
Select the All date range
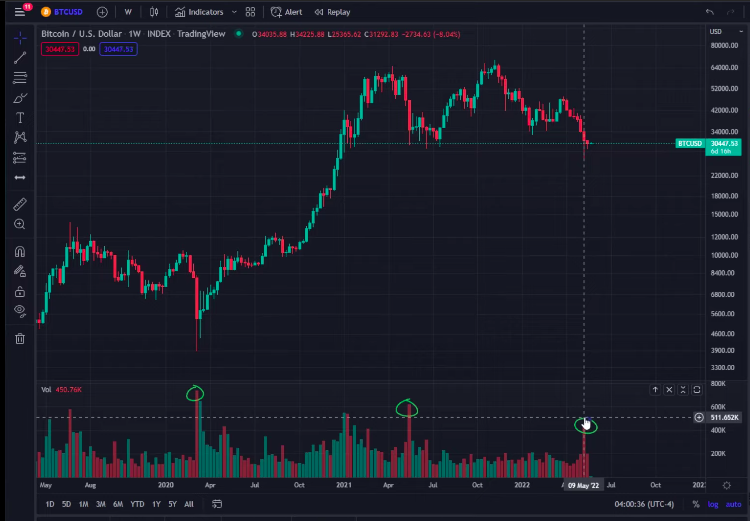(x=189, y=504)
